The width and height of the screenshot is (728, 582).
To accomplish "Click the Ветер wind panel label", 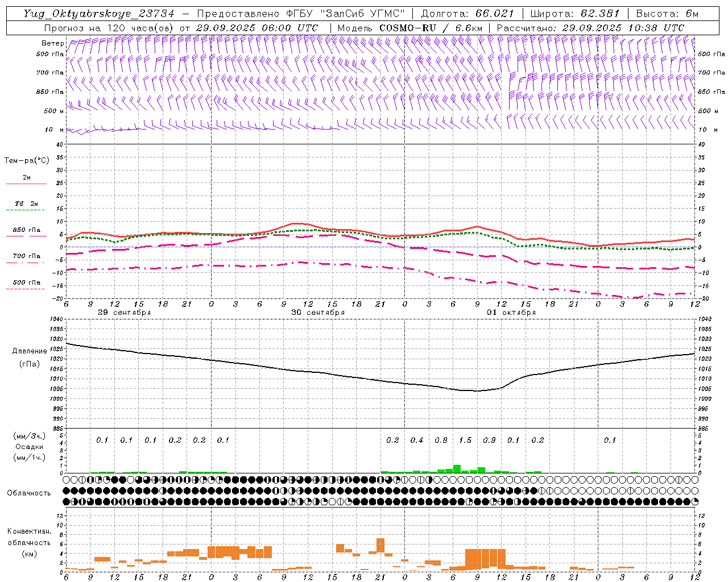I will tap(52, 43).
